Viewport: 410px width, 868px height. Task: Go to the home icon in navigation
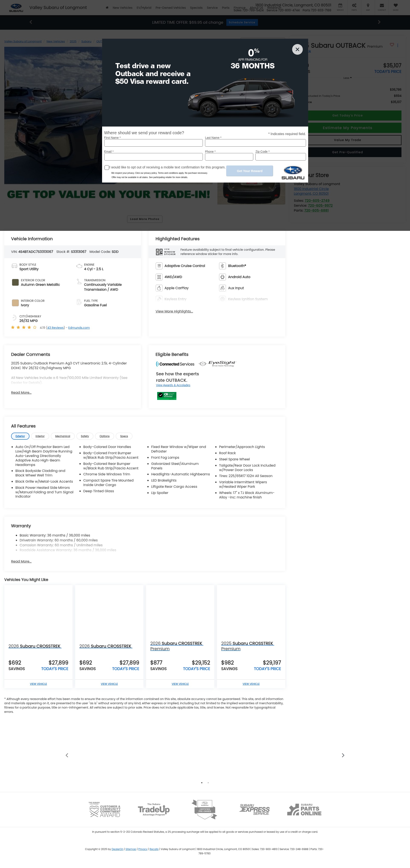click(x=107, y=7)
